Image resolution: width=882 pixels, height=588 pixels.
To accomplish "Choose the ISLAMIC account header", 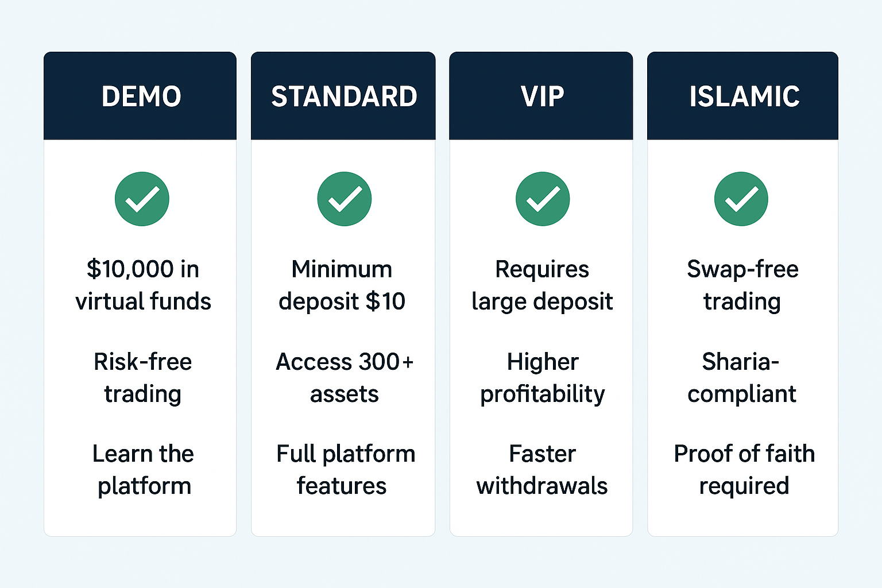I will (743, 96).
